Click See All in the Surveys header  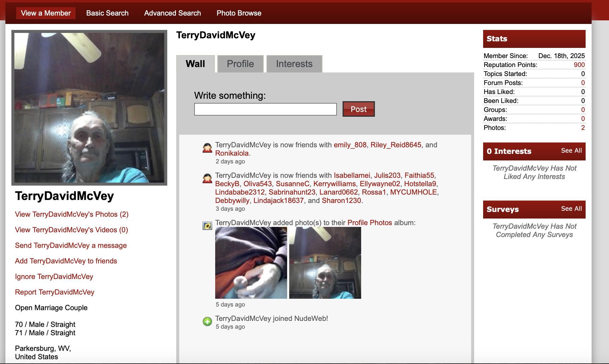[571, 209]
